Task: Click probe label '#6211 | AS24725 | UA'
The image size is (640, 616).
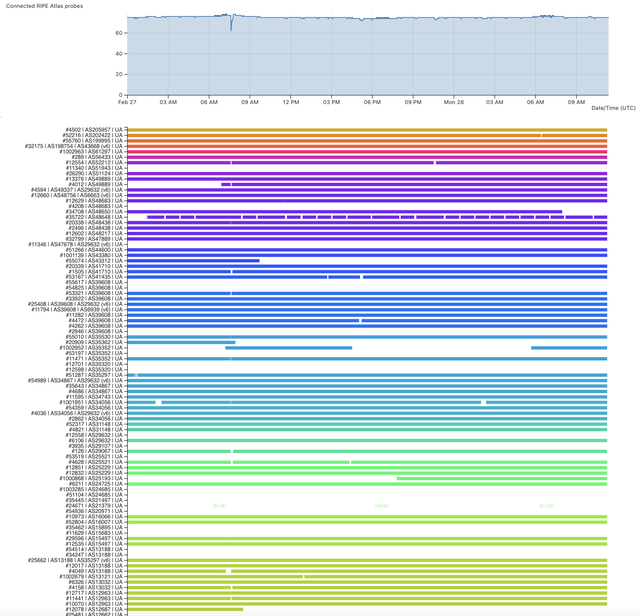Action: coord(96,484)
